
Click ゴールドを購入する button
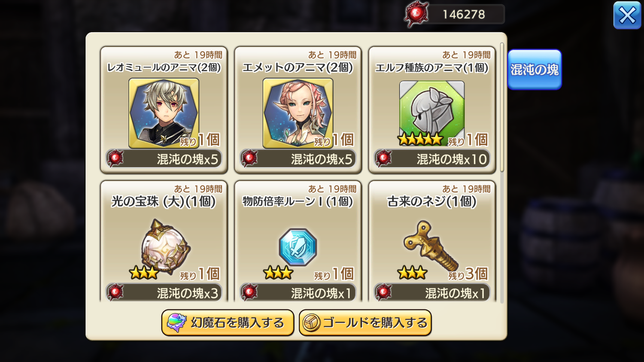365,322
